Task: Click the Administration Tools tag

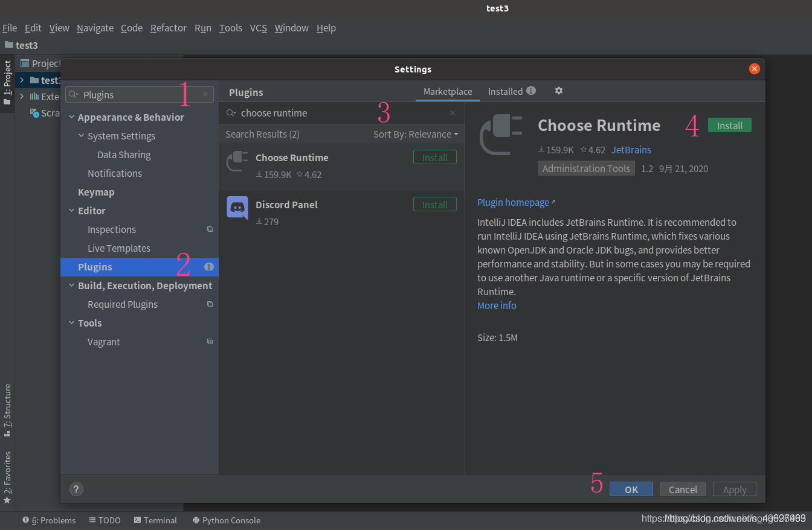Action: click(586, 168)
